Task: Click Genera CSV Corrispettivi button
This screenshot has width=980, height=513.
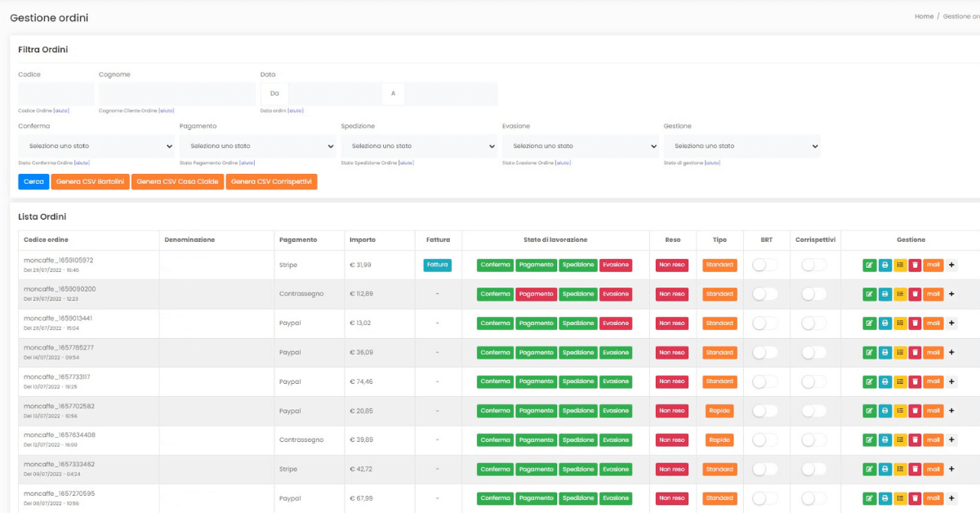Action: click(x=272, y=182)
